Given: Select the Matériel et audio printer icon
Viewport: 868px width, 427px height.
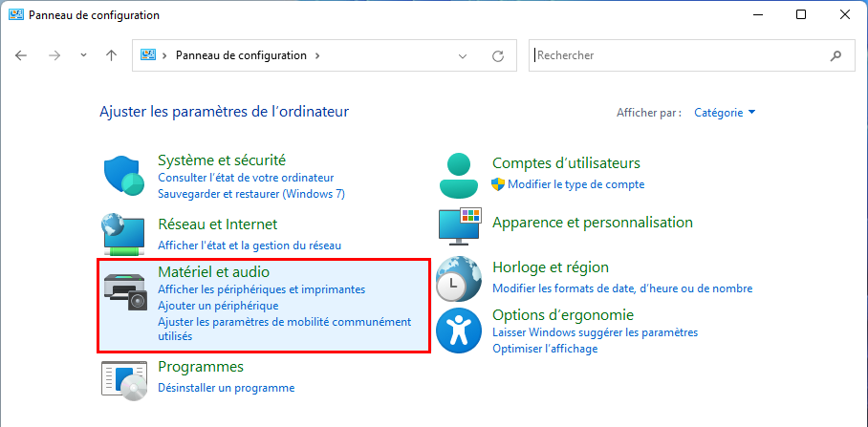Looking at the screenshot, I should coord(125,291).
